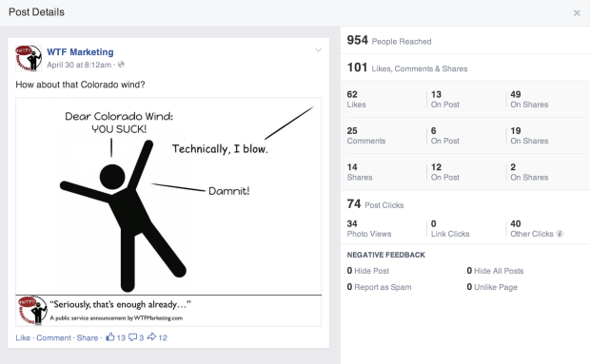This screenshot has width=590, height=364.
Task: Select the 954 People Reached stat
Action: 389,40
